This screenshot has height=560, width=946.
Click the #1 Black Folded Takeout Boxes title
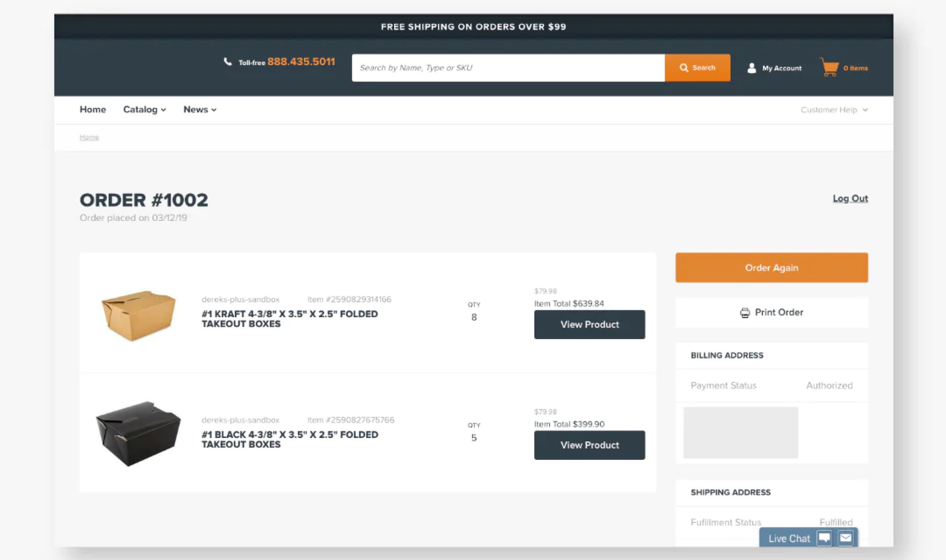[290, 440]
